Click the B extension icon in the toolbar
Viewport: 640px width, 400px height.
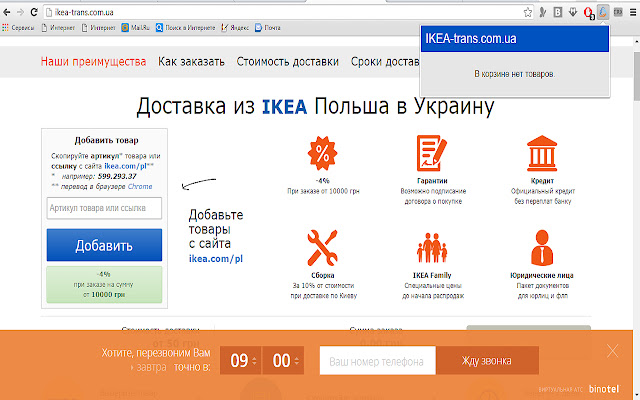[x=558, y=13]
